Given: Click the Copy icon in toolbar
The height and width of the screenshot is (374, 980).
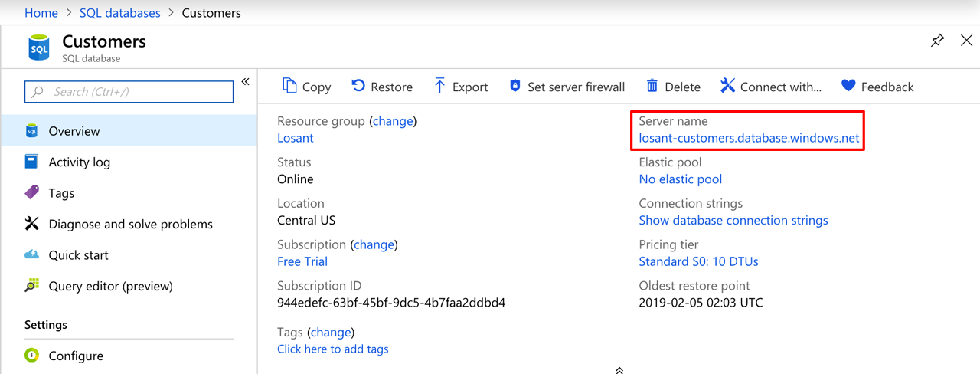Looking at the screenshot, I should pos(289,86).
